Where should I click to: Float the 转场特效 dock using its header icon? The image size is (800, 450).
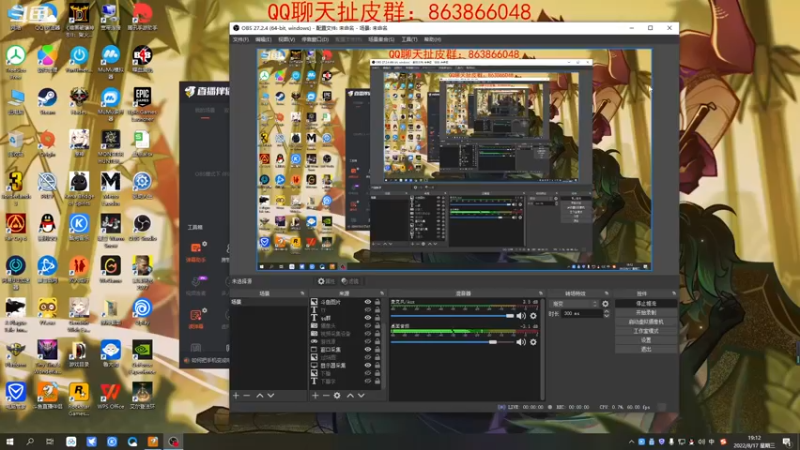[607, 293]
